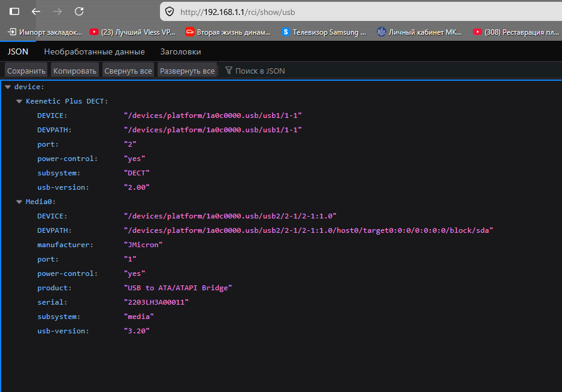
Task: Click the Сохранить button
Action: pos(26,71)
